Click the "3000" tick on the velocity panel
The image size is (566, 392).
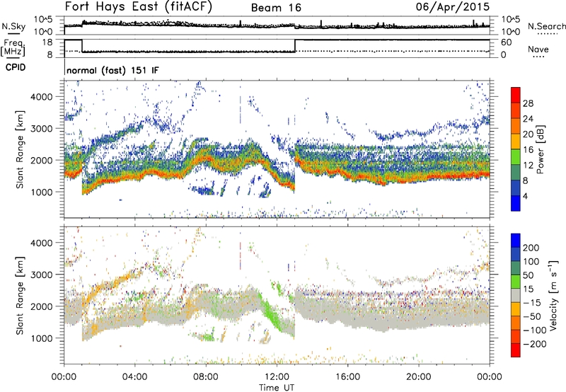pos(41,275)
